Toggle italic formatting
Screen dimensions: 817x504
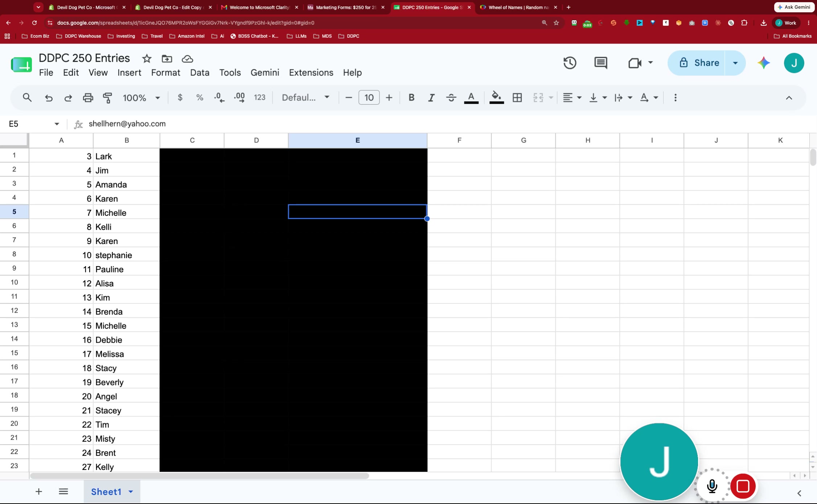pos(431,98)
